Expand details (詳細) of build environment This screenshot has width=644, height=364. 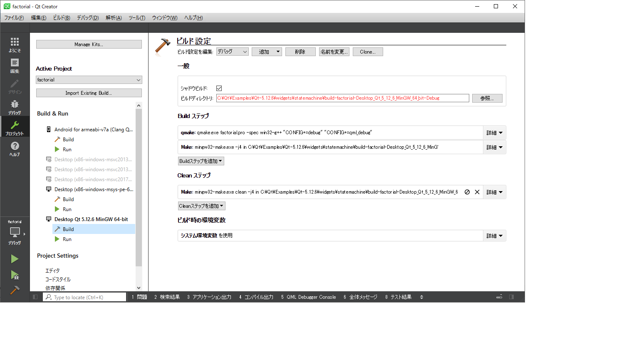tap(495, 236)
